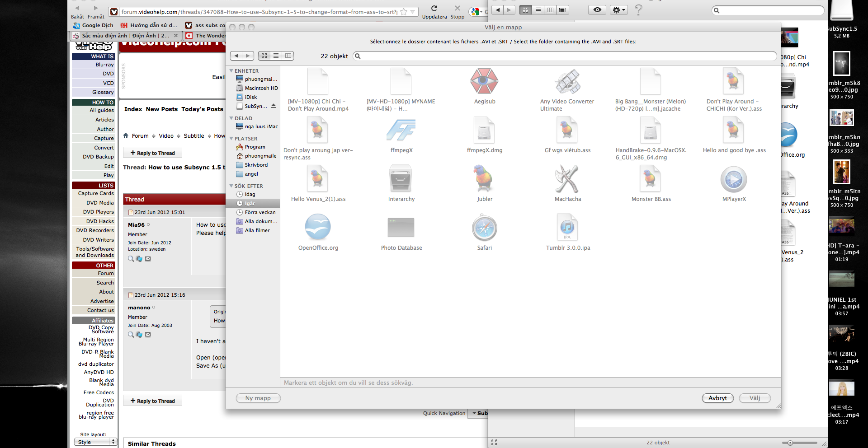
Task: Select Program folder in sidebar
Action: (250, 147)
